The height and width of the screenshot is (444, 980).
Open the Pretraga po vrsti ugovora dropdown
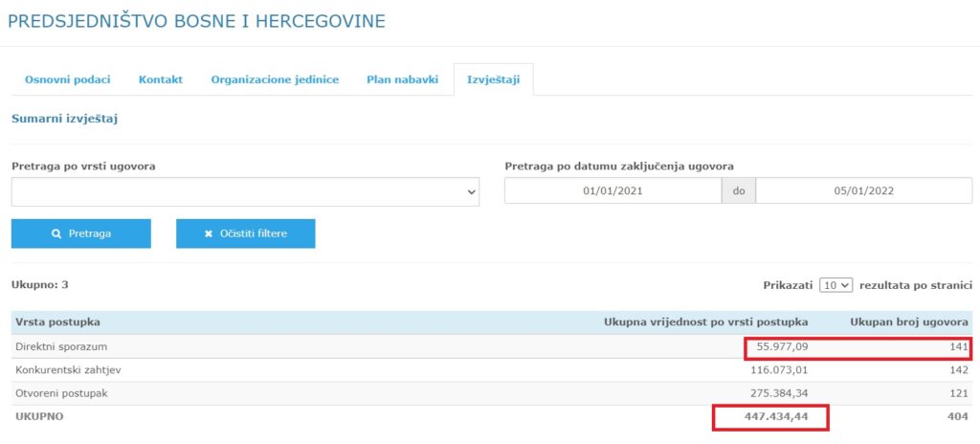click(x=245, y=191)
